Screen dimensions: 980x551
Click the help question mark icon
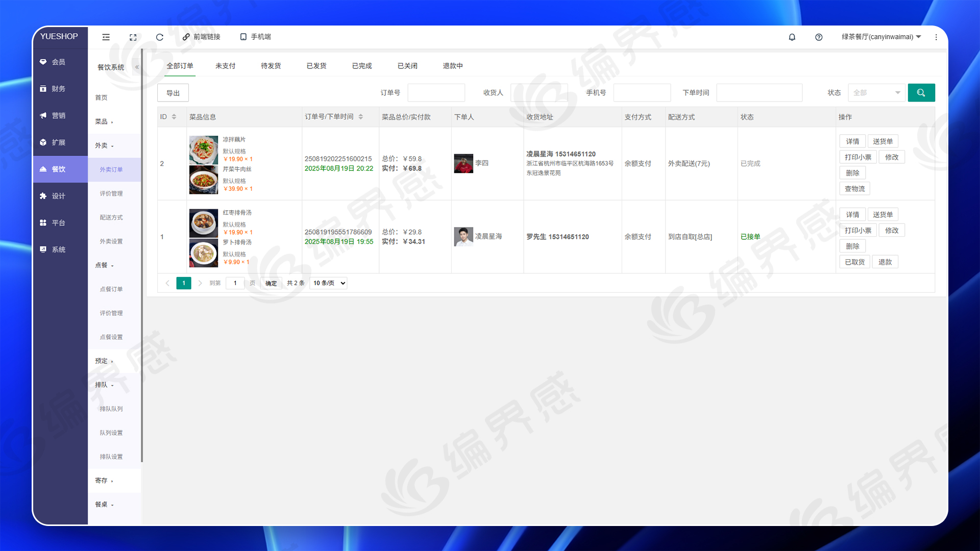click(819, 37)
